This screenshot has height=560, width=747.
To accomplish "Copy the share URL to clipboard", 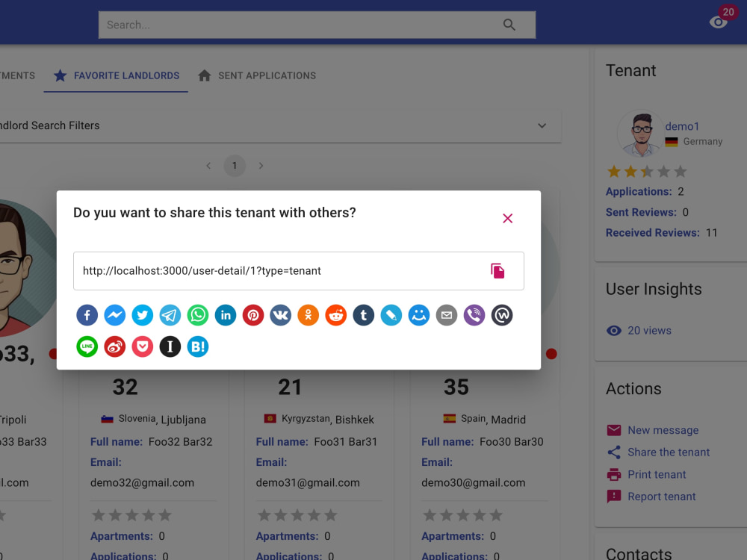I will tap(498, 271).
